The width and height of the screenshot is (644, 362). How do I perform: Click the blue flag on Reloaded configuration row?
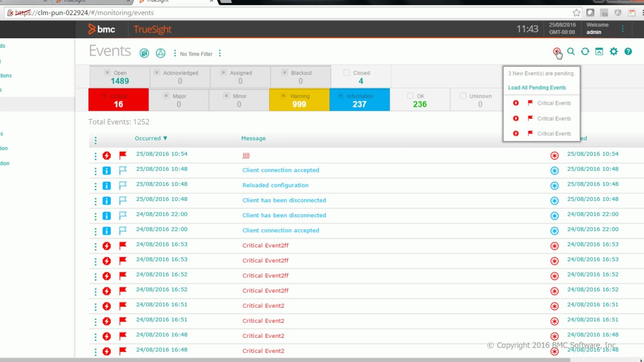click(123, 186)
